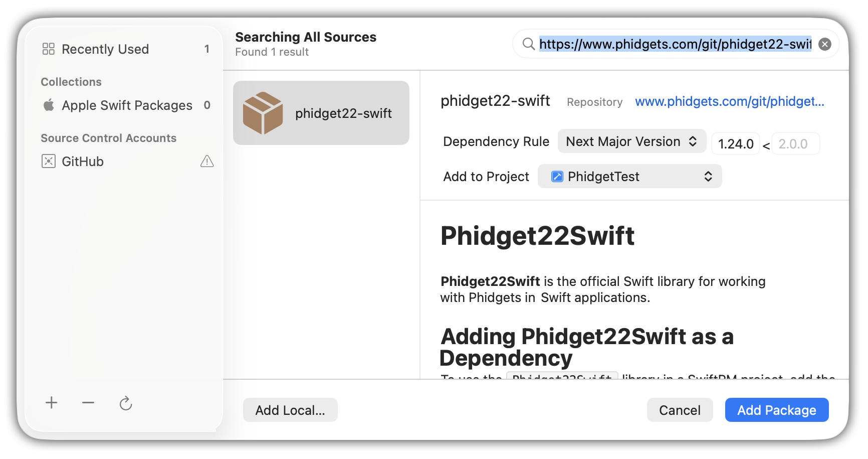This screenshot has width=868, height=459.
Task: Select Recently Used in the sidebar
Action: click(105, 49)
